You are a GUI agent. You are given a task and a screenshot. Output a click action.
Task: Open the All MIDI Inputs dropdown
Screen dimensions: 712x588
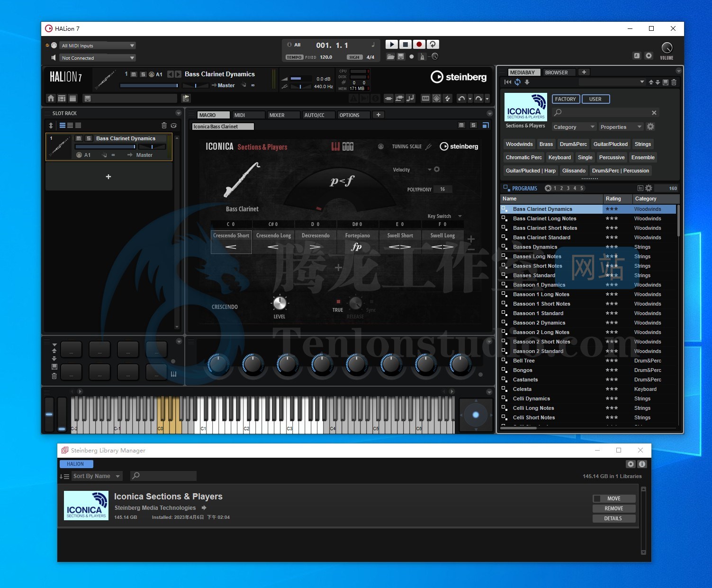[98, 45]
